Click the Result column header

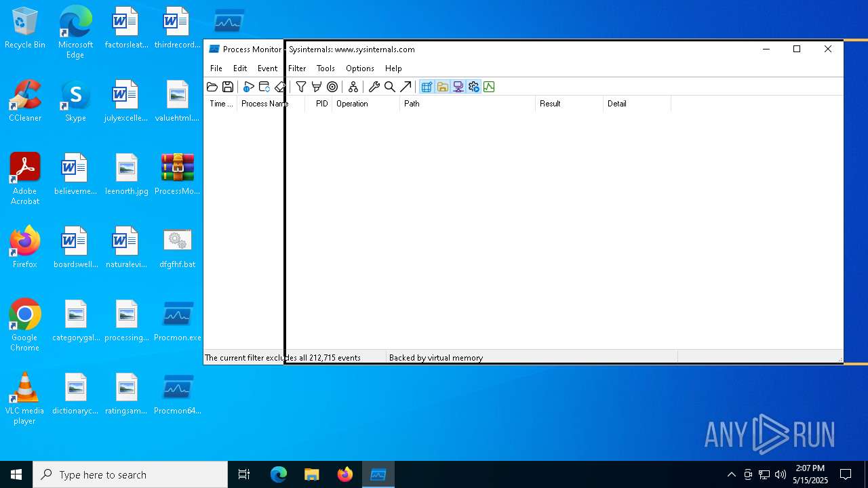(x=569, y=104)
